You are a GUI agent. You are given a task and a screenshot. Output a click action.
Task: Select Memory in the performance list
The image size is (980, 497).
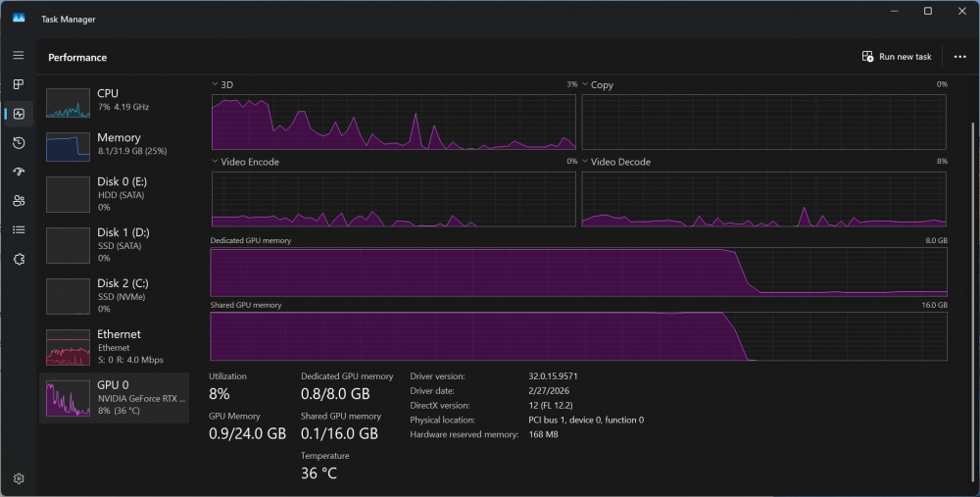pos(114,144)
